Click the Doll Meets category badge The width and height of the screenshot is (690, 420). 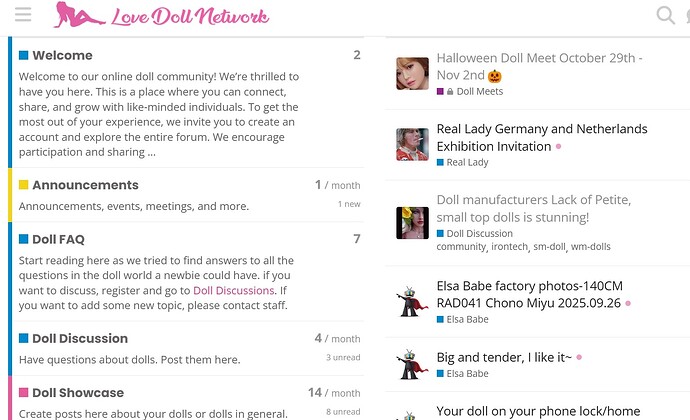click(479, 91)
